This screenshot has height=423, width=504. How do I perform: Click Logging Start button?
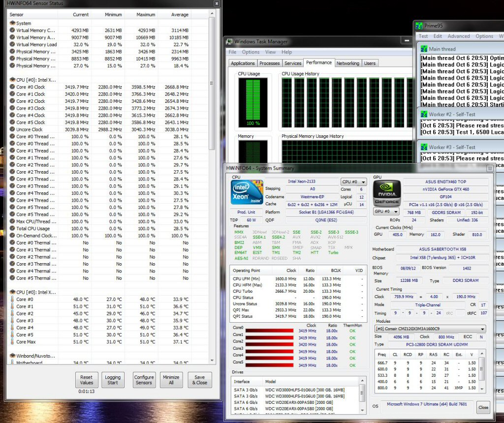click(113, 380)
